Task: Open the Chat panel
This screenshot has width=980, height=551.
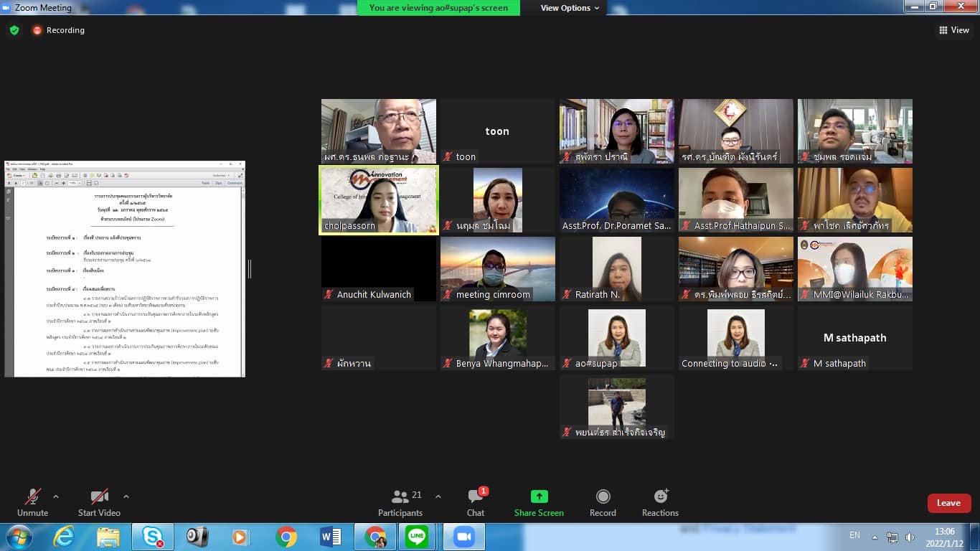Action: coord(475,502)
